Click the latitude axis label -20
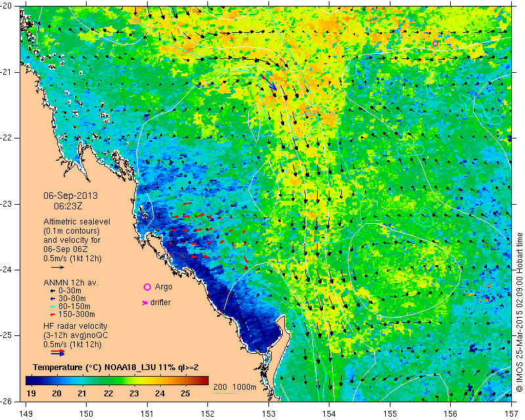Screen dimensions: 525x420 tap(7, 6)
